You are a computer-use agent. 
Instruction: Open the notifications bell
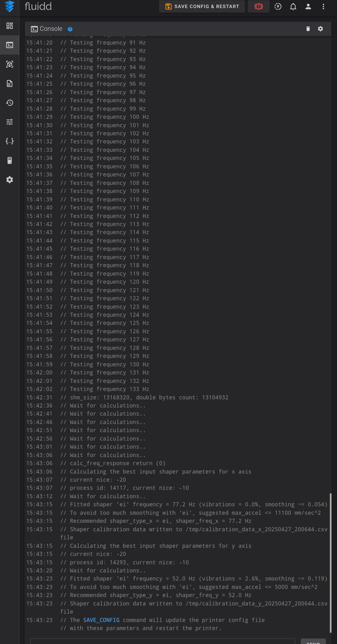(x=293, y=7)
